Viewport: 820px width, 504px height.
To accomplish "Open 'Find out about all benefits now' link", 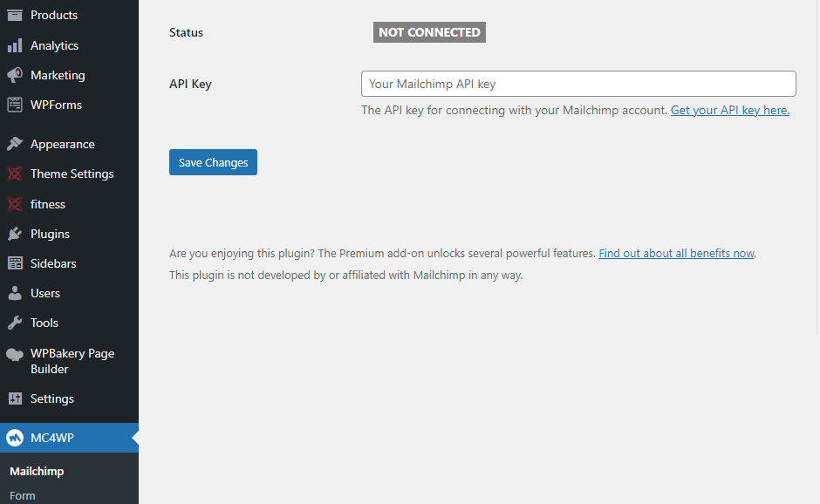I will tap(676, 253).
